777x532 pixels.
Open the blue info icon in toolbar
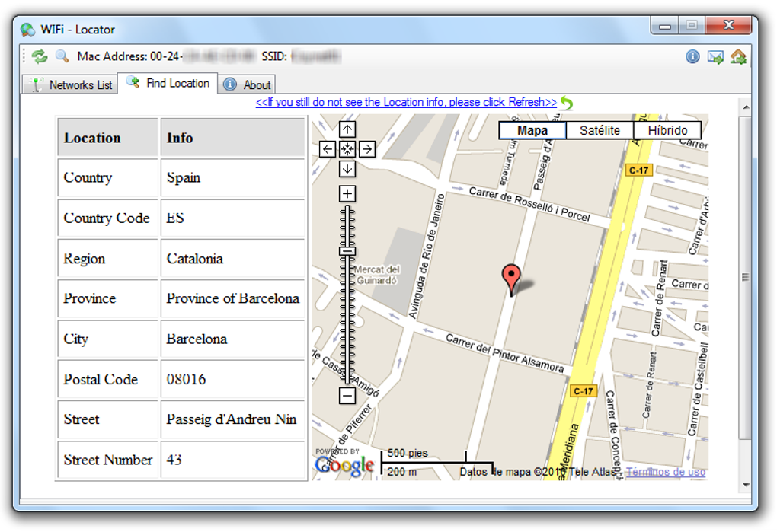point(692,57)
